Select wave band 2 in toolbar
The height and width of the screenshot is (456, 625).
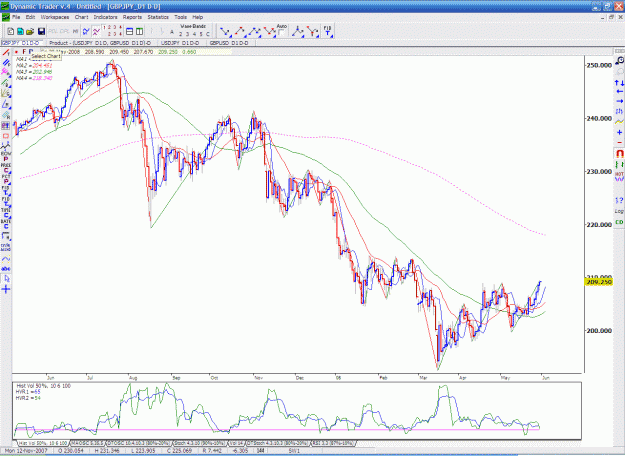click(x=181, y=34)
